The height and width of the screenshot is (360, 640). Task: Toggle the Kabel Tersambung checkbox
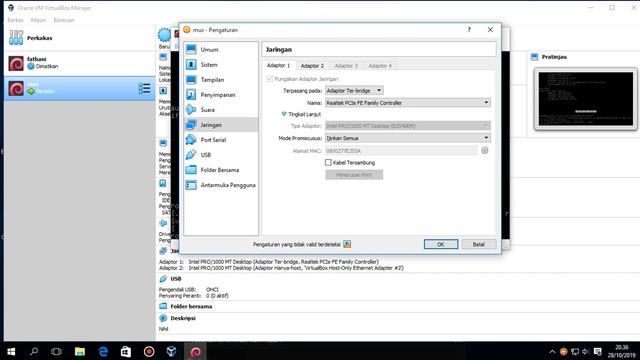coord(328,162)
